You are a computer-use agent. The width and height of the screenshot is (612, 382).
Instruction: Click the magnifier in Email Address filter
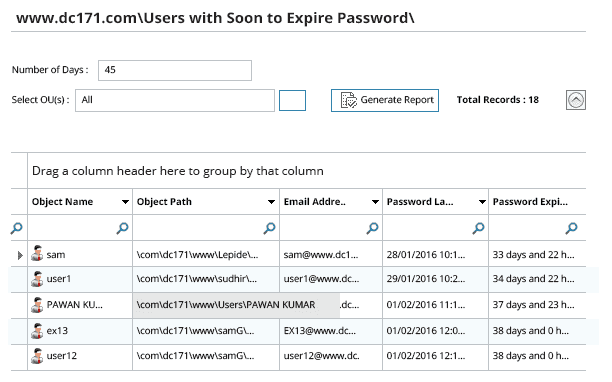(x=372, y=228)
